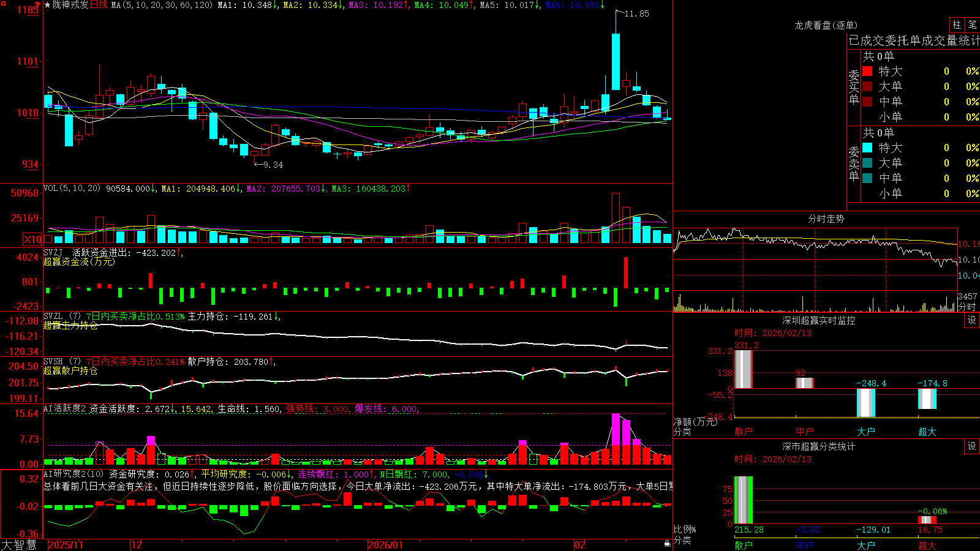Click the 大户 bar showing -248.4

865,403
